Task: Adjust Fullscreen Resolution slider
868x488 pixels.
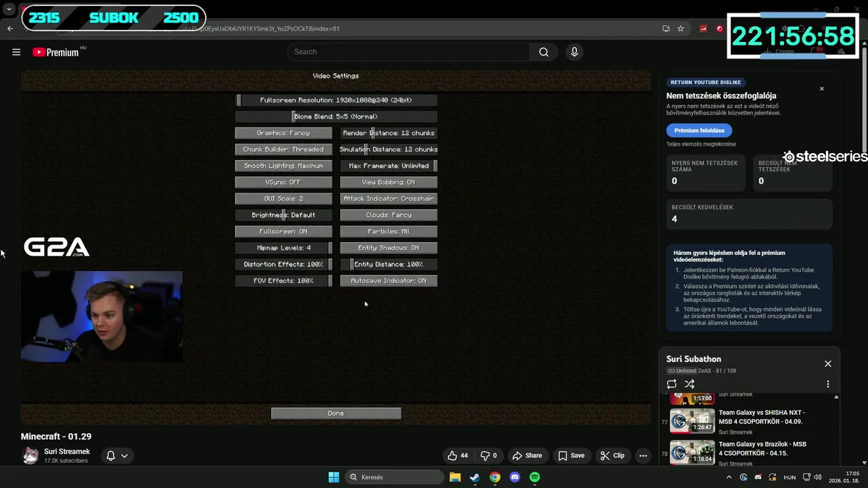Action: point(336,100)
